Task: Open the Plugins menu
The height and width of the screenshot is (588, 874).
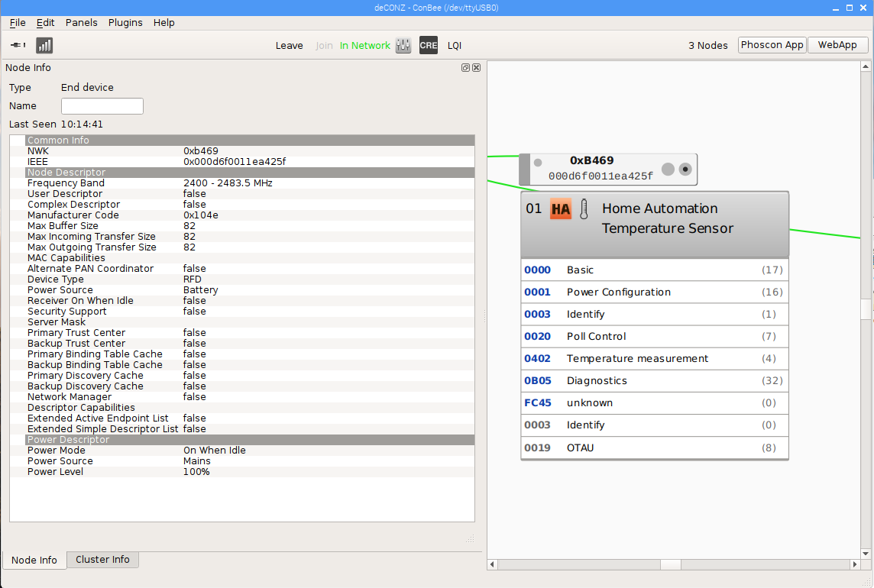Action: coord(125,22)
